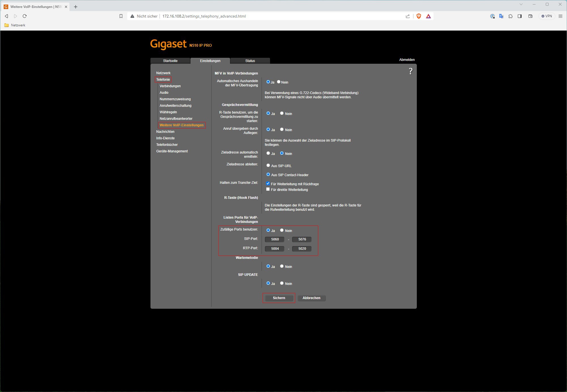Select Nein for automatic MFV negotiation
Screen dimensions: 567x392
[x=279, y=82]
